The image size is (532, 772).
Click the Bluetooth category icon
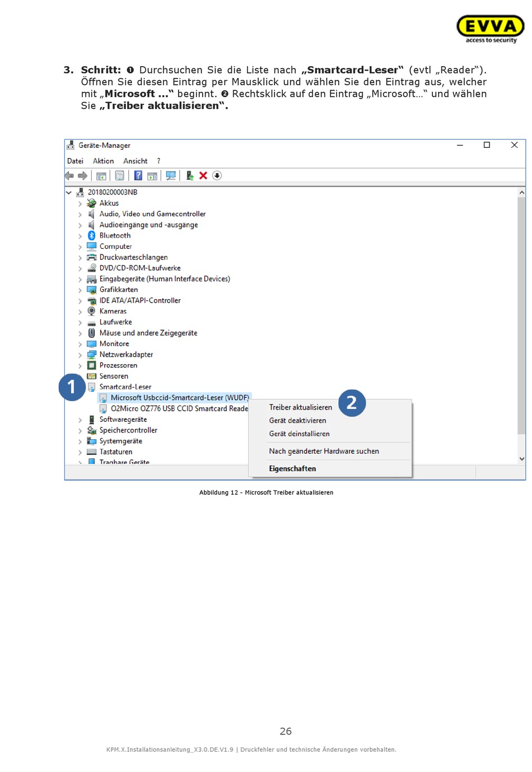tap(92, 236)
